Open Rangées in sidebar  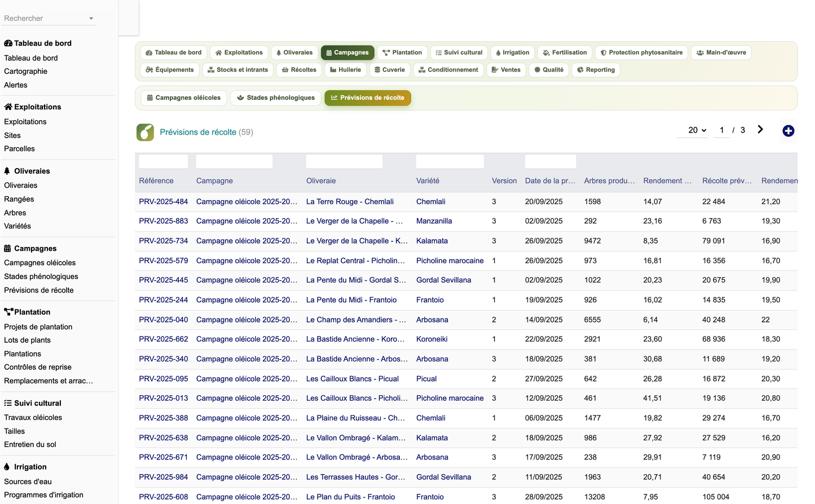click(x=19, y=199)
